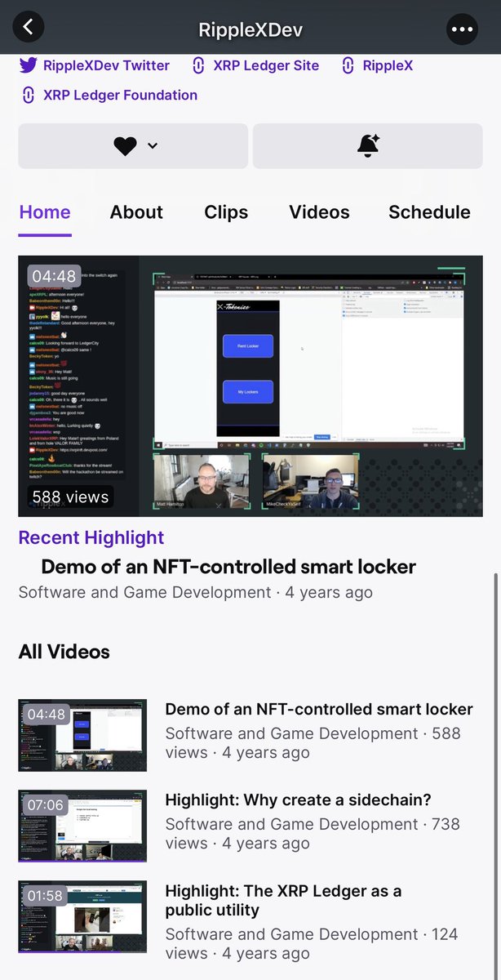The width and height of the screenshot is (501, 980).
Task: Select the Home tab
Action: 45,212
